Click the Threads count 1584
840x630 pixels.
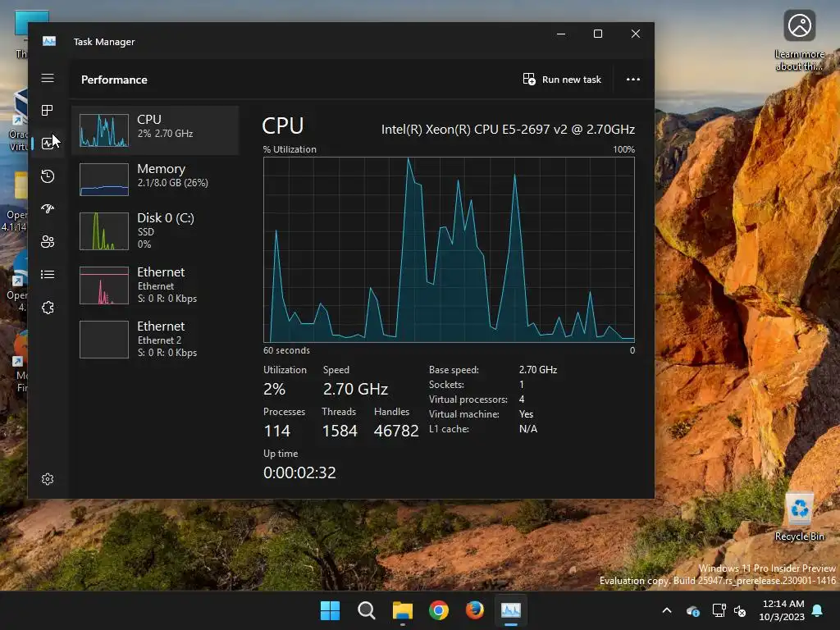(340, 431)
